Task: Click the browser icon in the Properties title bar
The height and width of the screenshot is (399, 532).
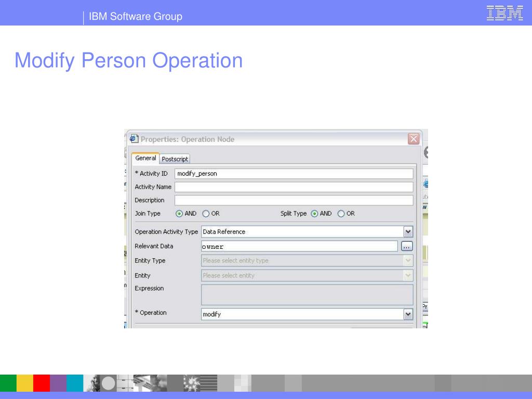Action: 134,138
